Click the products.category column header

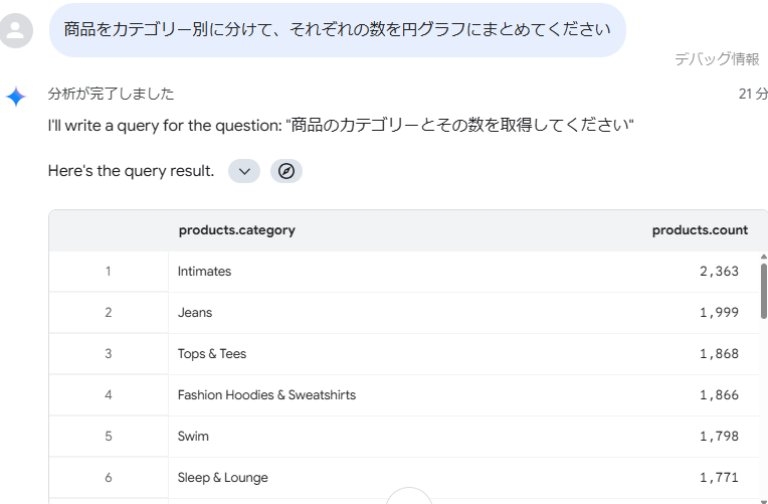click(237, 230)
